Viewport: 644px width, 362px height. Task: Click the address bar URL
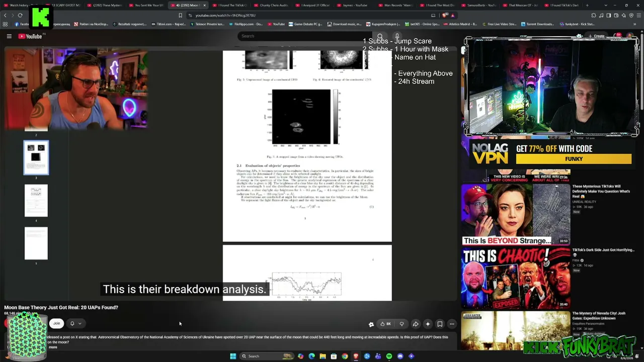point(225,16)
